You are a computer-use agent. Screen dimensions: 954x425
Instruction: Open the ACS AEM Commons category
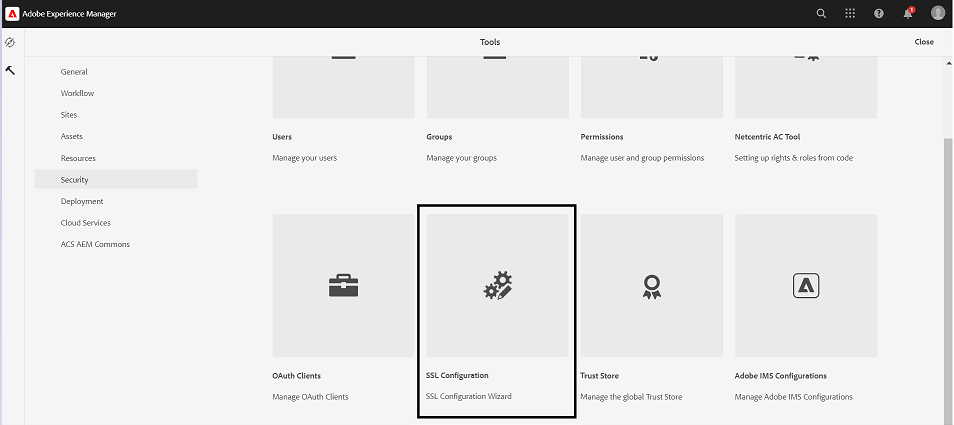pos(94,244)
